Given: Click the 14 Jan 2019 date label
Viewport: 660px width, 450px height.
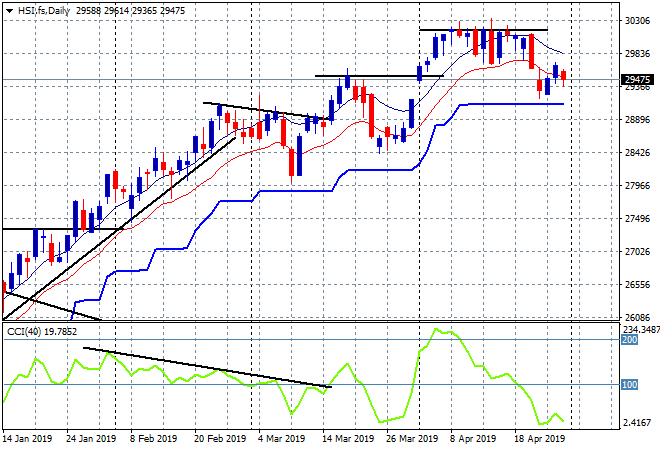Looking at the screenshot, I should click(x=28, y=439).
